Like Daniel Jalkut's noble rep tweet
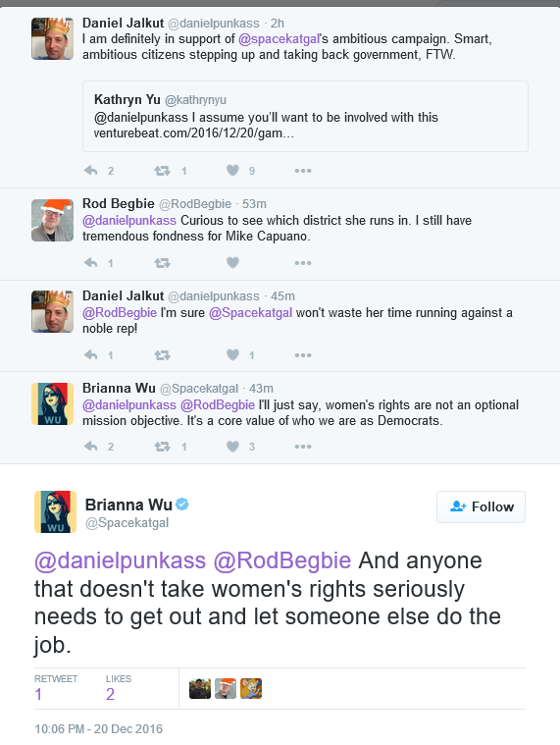 coord(232,354)
